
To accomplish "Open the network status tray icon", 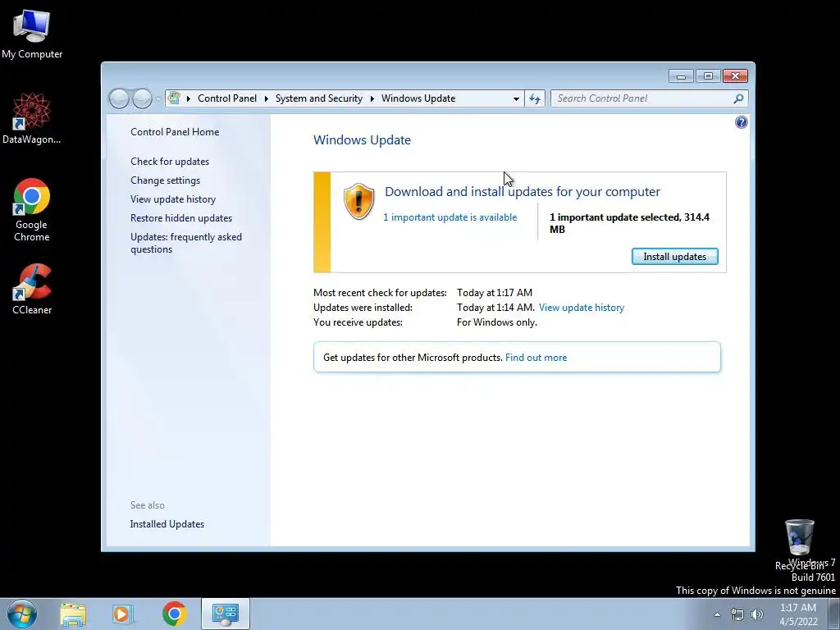I will click(737, 615).
